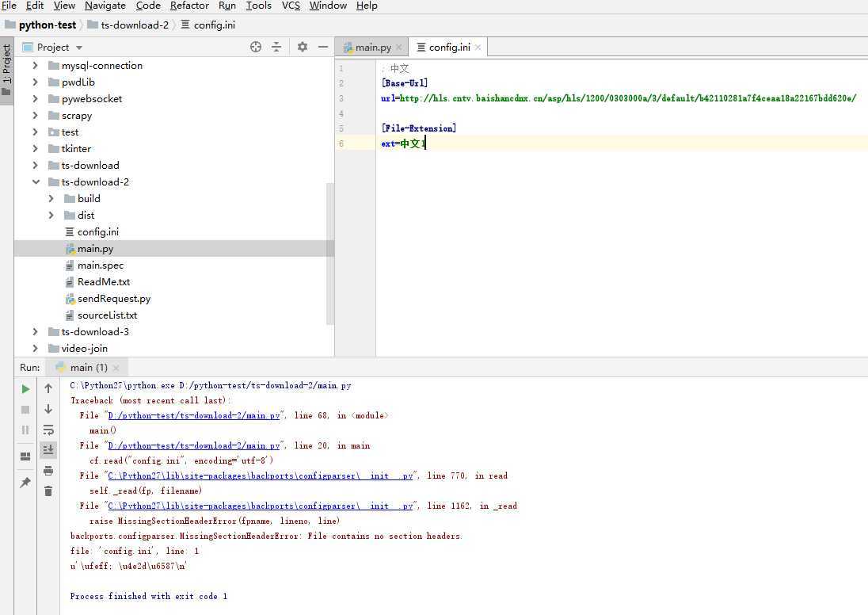Clear console with the trash icon
This screenshot has width=868, height=615.
click(x=48, y=491)
